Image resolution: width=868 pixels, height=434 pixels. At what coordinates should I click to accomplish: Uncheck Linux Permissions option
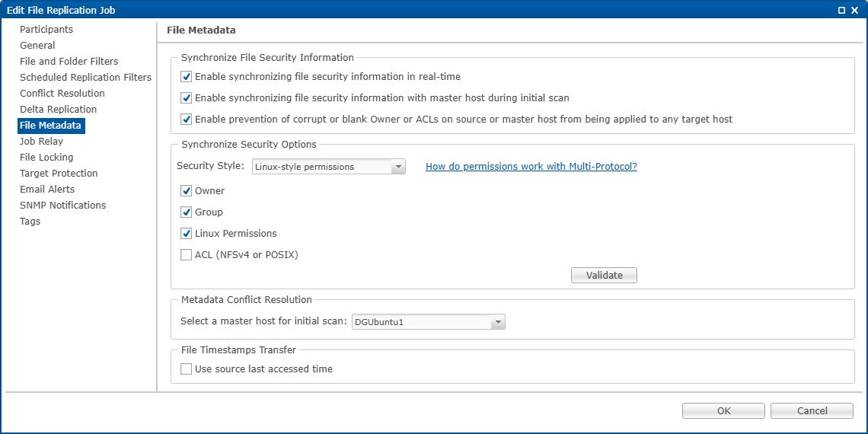[186, 234]
